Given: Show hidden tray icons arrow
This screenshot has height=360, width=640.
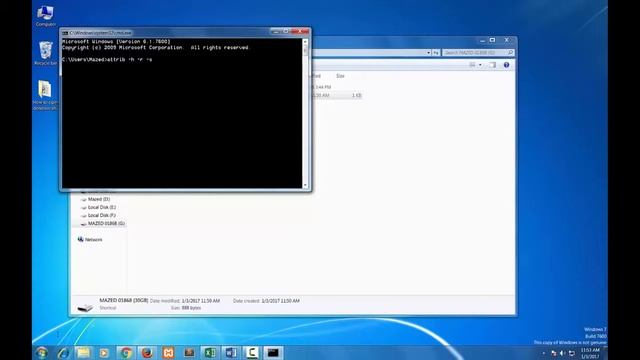Looking at the screenshot, I should click(544, 353).
